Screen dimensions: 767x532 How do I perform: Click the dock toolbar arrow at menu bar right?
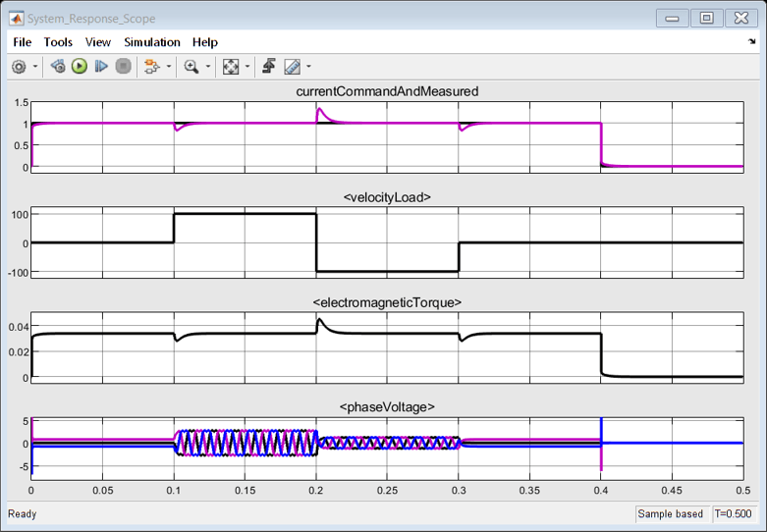pos(751,42)
